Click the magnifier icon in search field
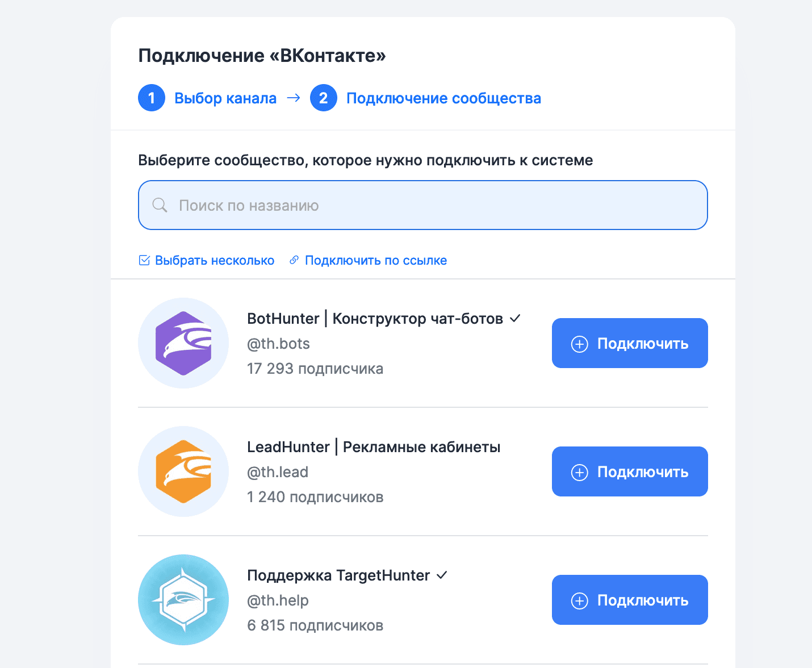The width and height of the screenshot is (812, 668). pyautogui.click(x=160, y=205)
